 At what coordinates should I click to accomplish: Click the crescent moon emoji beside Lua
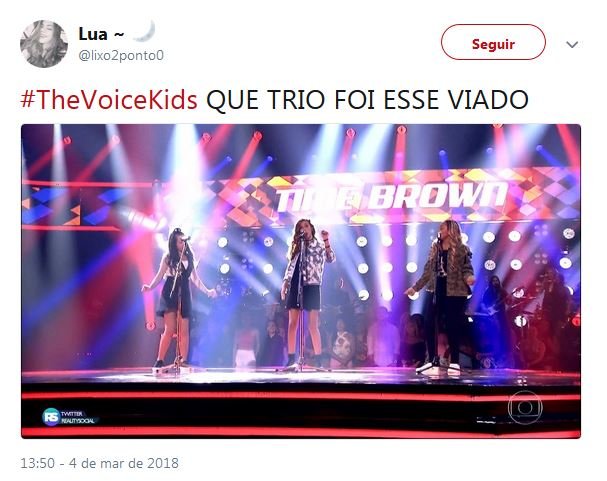tap(144, 31)
